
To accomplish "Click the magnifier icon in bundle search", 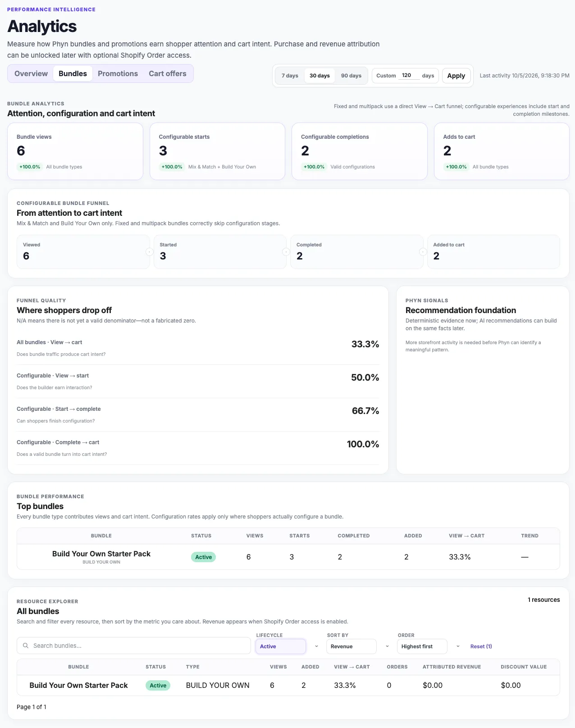I will (x=26, y=646).
